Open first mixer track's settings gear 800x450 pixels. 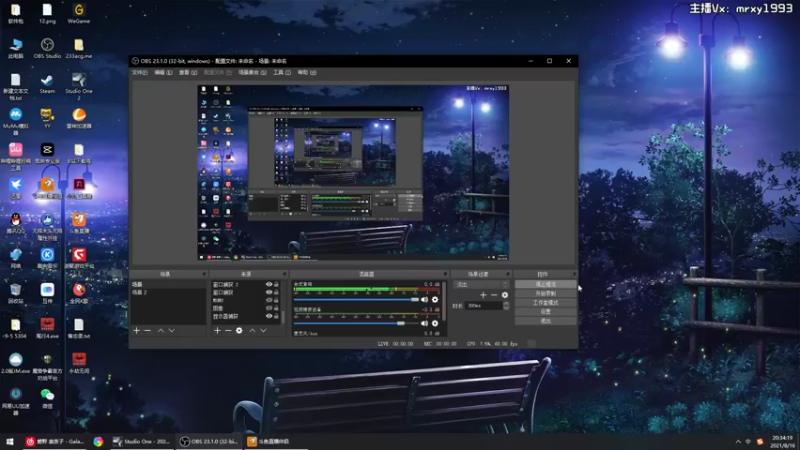(x=435, y=299)
